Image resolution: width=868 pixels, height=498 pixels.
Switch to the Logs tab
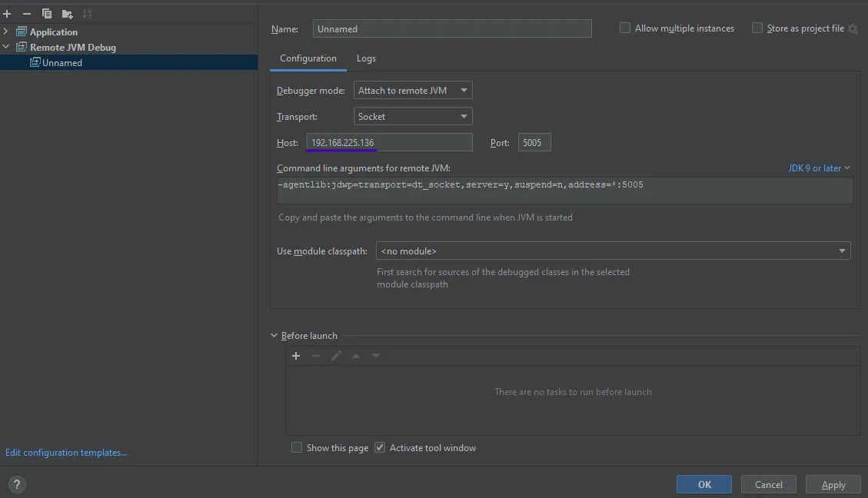(366, 58)
